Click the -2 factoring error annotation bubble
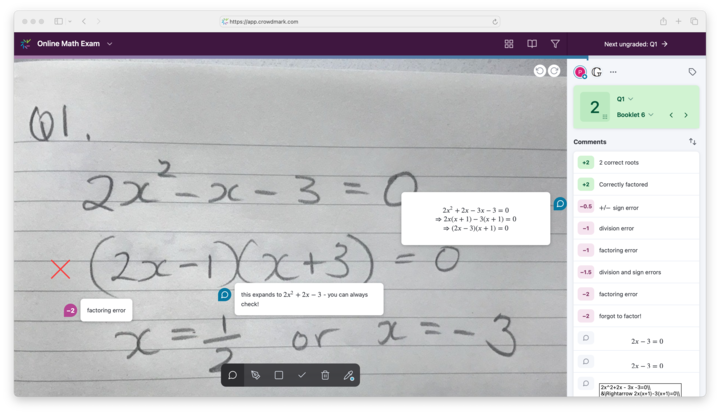Image resolution: width=720 pixels, height=414 pixels. (70, 311)
